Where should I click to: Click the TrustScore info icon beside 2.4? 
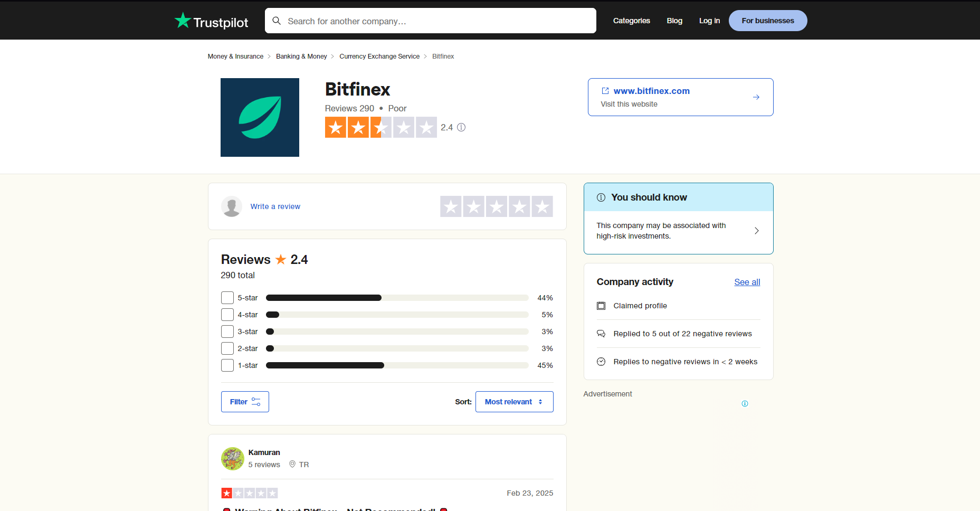(461, 127)
